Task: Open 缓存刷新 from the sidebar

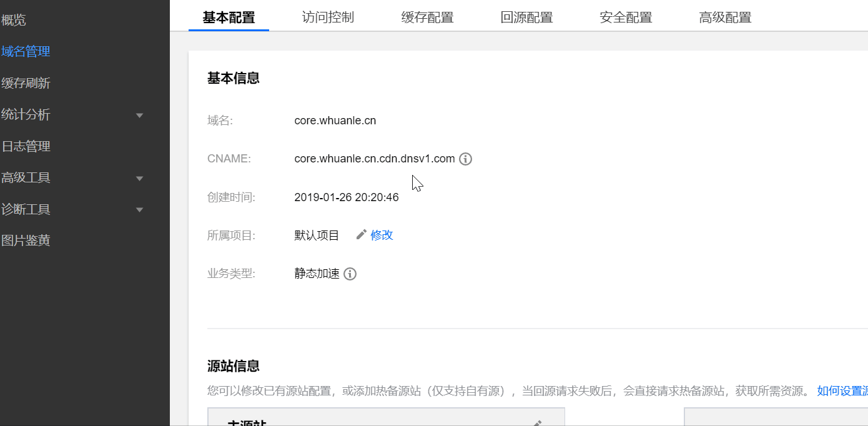Action: (26, 83)
